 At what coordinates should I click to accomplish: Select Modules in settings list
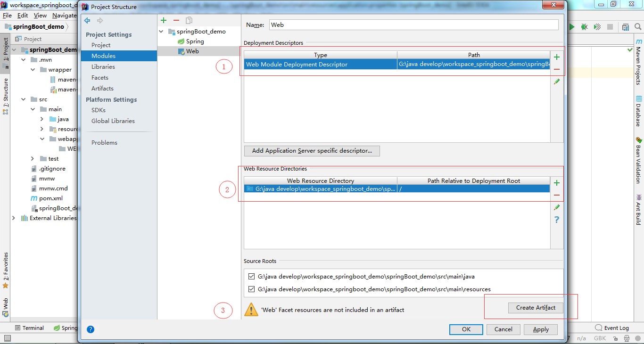pyautogui.click(x=119, y=56)
